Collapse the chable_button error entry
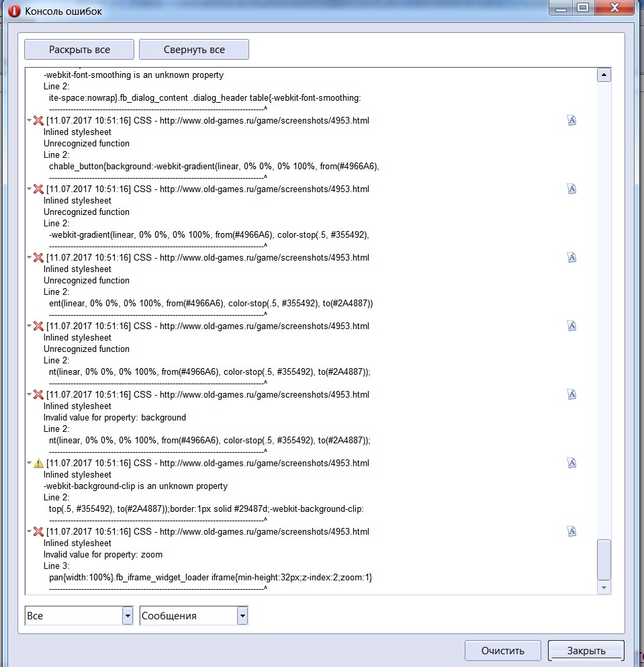Image resolution: width=644 pixels, height=667 pixels. click(29, 120)
